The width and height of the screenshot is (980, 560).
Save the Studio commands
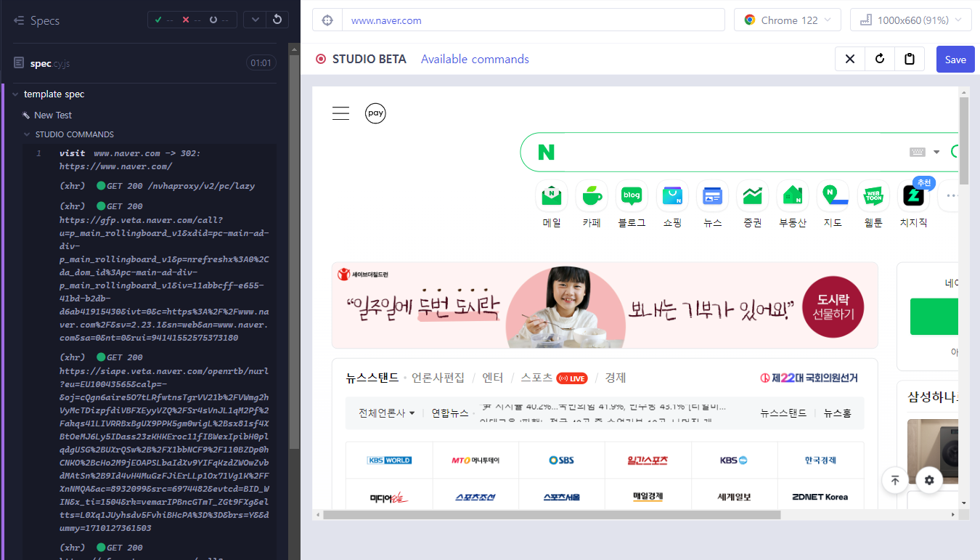(955, 59)
